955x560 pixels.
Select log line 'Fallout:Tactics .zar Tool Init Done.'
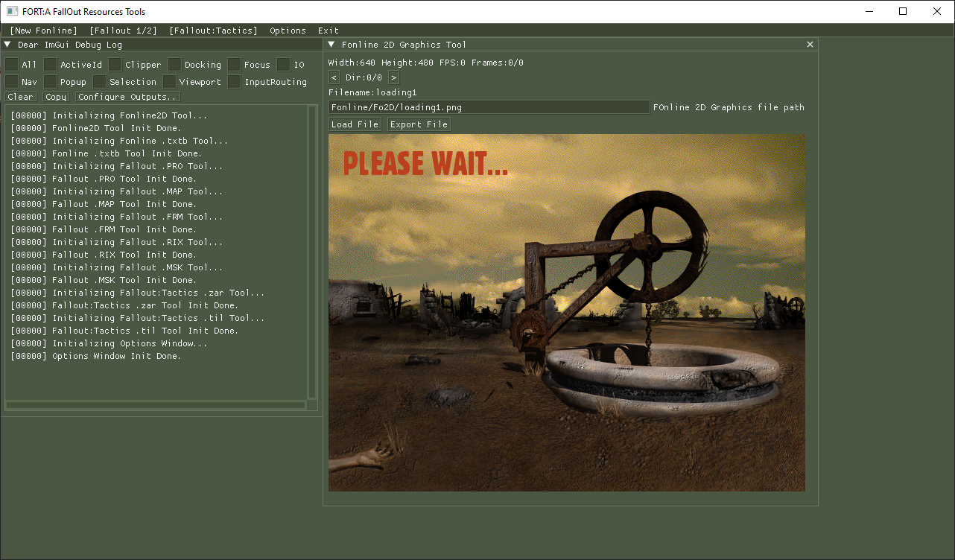(124, 305)
